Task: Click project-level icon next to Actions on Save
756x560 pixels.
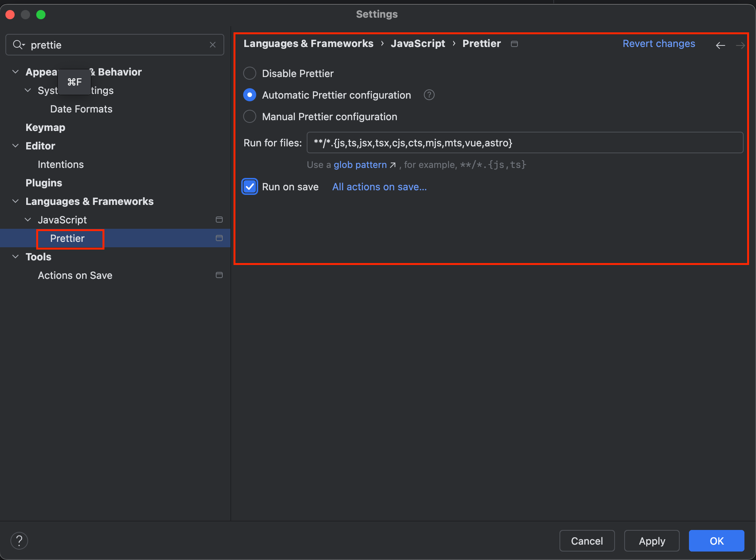Action: [219, 275]
